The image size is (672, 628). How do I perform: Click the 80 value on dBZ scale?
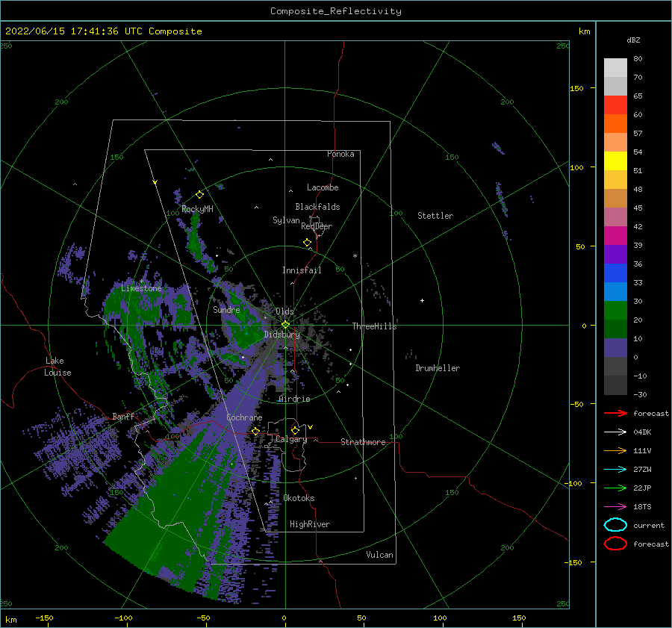click(638, 59)
